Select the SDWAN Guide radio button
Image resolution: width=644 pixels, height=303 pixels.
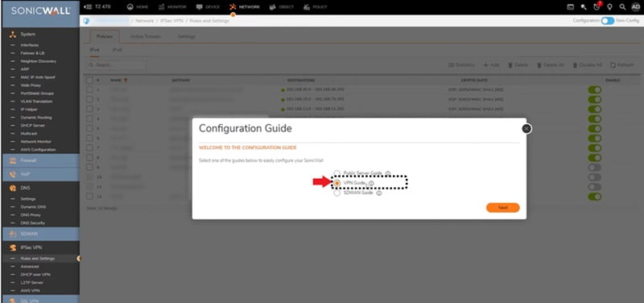tap(337, 193)
